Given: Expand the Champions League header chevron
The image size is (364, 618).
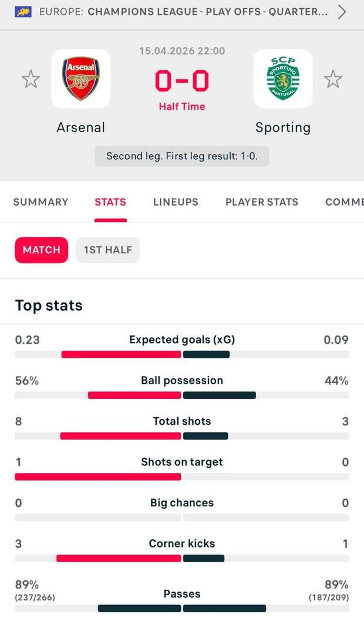Looking at the screenshot, I should (342, 12).
